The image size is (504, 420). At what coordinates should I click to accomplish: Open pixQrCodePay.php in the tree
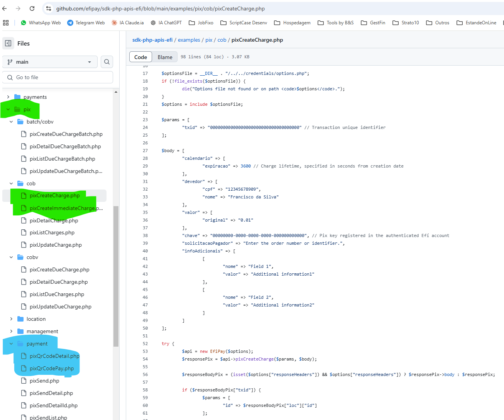52,368
